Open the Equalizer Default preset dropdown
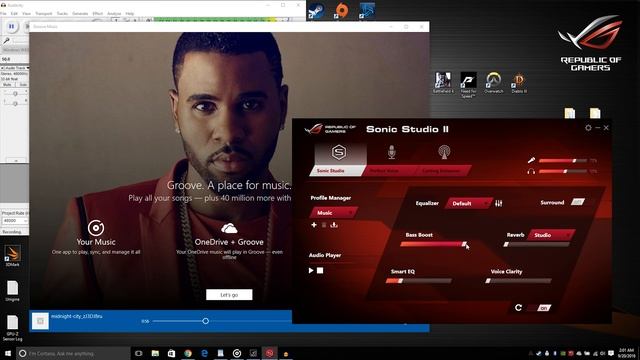The height and width of the screenshot is (360, 640). coord(469,203)
